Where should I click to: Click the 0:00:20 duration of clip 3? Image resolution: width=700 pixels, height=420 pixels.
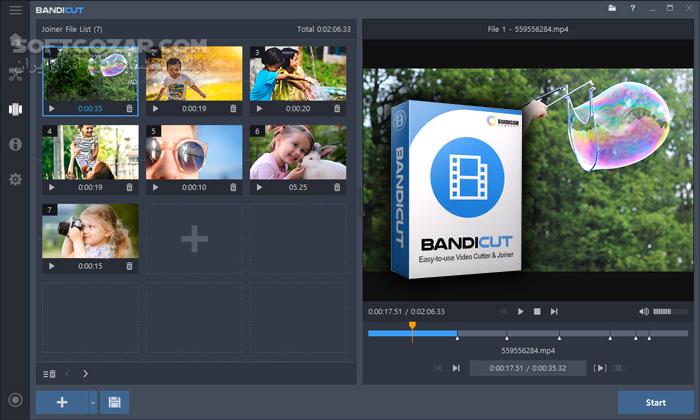tap(298, 108)
